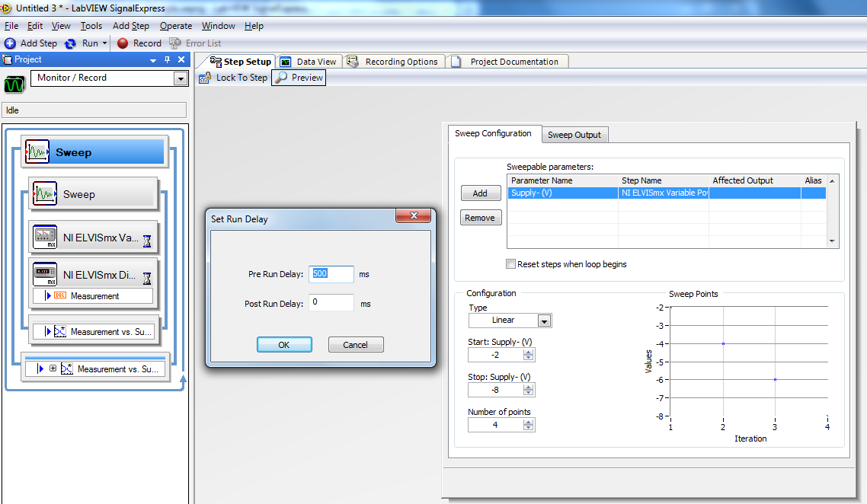Screen dimensions: 867x504
Task: Close the Project panel
Action: (x=181, y=59)
